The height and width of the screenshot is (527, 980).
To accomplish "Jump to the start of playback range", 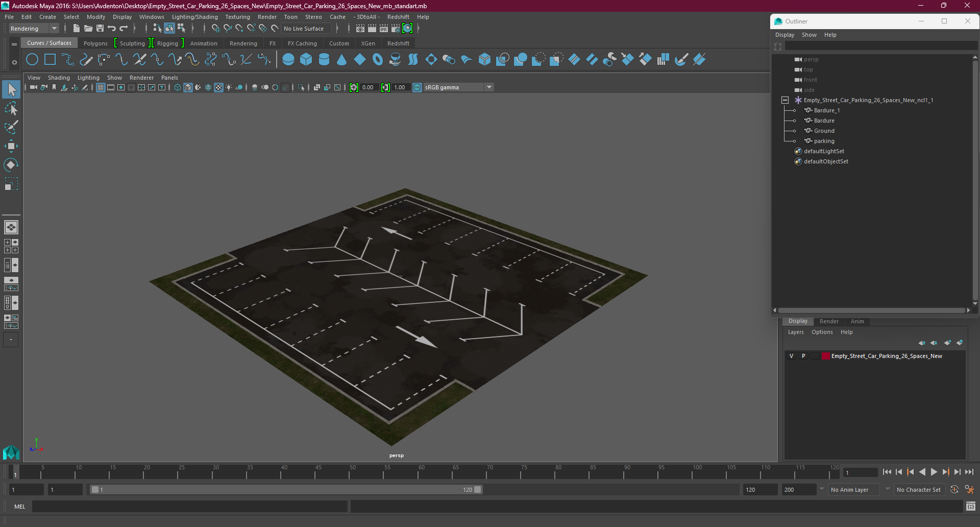I will pos(887,472).
